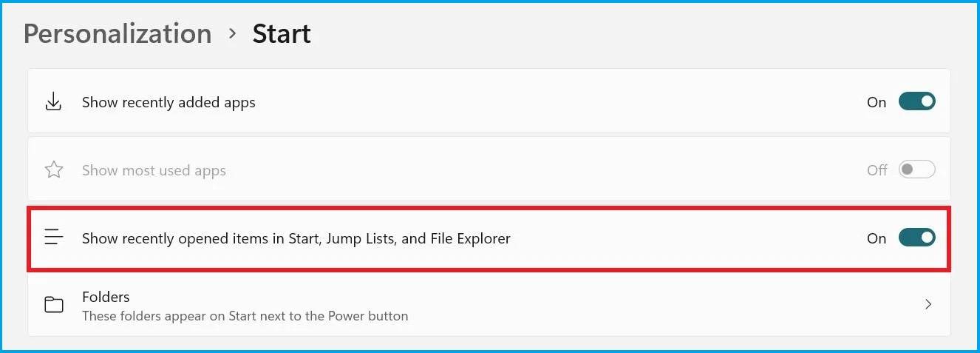
Task: Click the star icon beside most used apps
Action: click(53, 170)
